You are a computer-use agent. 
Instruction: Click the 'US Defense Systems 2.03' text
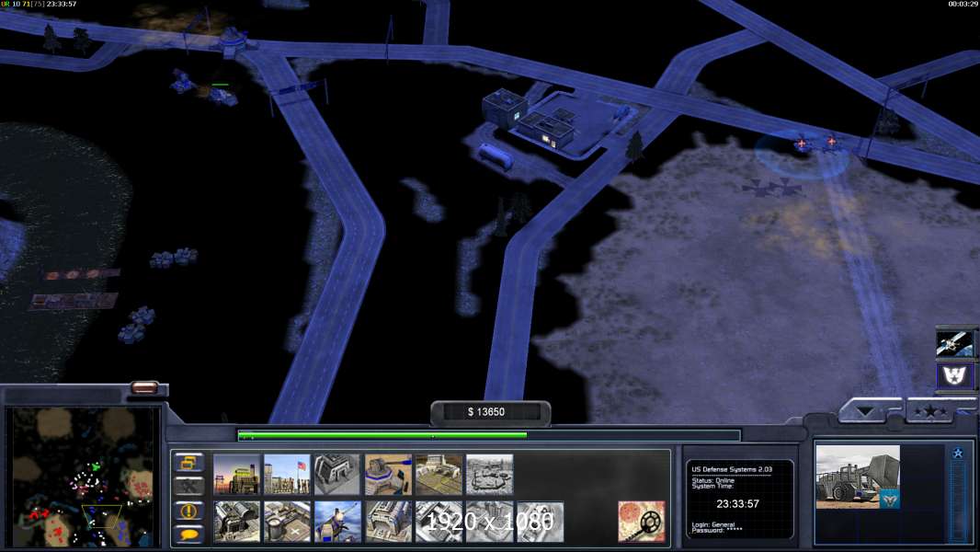click(x=731, y=469)
